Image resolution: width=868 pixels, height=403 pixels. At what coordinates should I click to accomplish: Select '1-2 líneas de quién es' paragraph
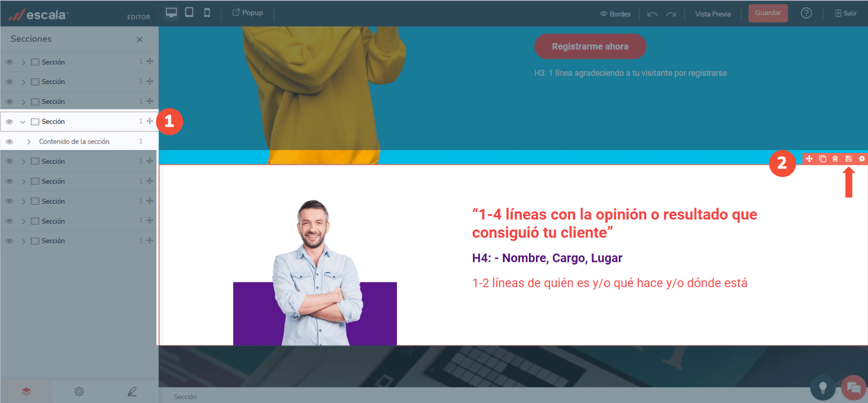[609, 283]
